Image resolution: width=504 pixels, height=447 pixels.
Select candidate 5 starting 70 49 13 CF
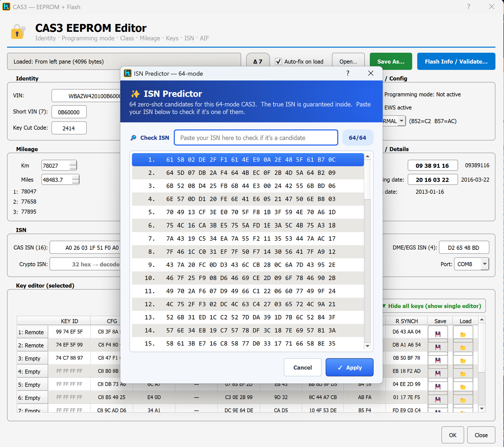tap(248, 212)
